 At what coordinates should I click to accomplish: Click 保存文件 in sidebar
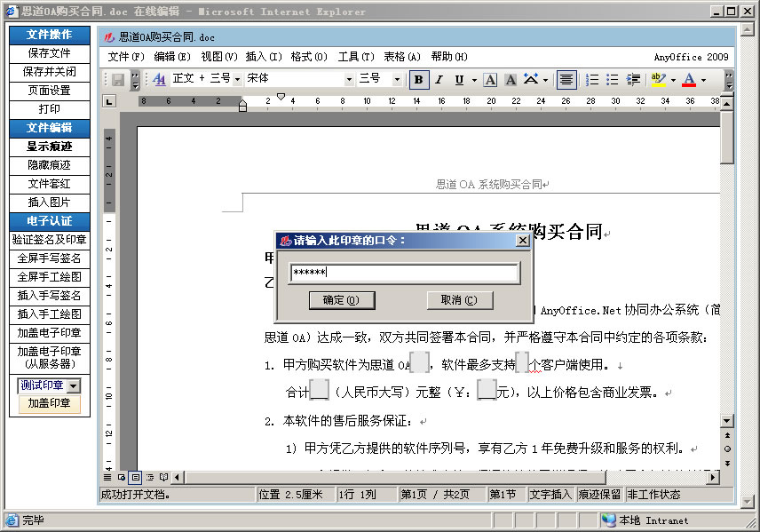click(x=50, y=53)
